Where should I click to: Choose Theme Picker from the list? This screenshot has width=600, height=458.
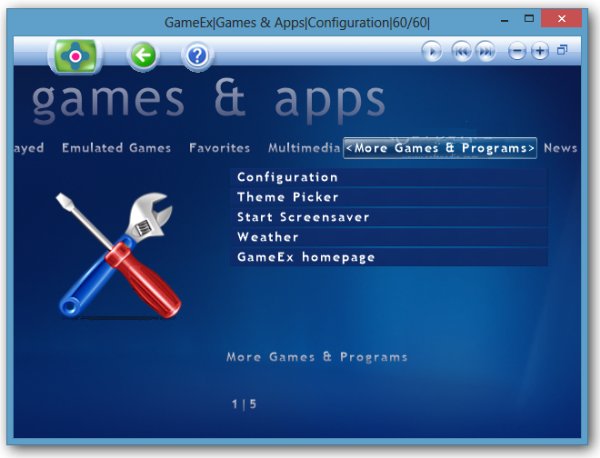point(388,197)
